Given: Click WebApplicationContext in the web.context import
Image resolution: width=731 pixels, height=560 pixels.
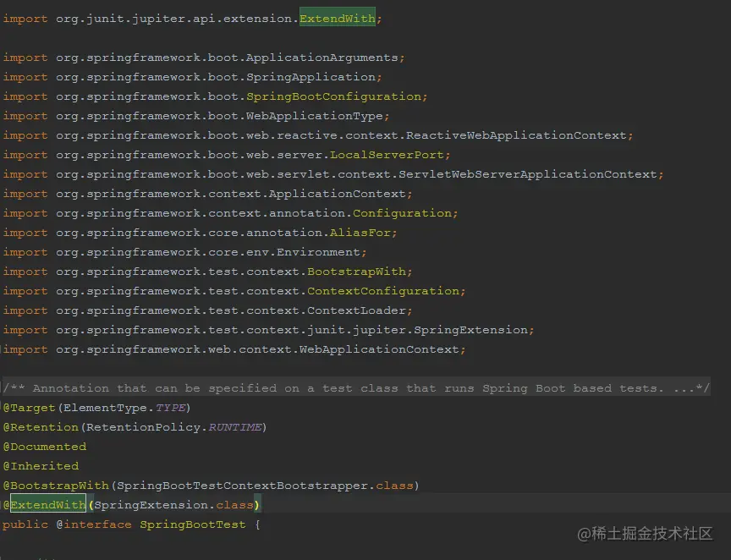Looking at the screenshot, I should click(380, 349).
